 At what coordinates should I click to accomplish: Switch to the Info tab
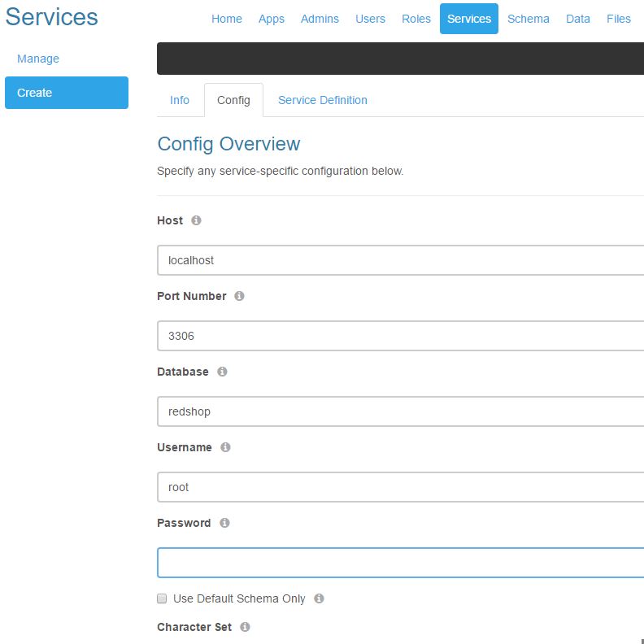(x=180, y=100)
